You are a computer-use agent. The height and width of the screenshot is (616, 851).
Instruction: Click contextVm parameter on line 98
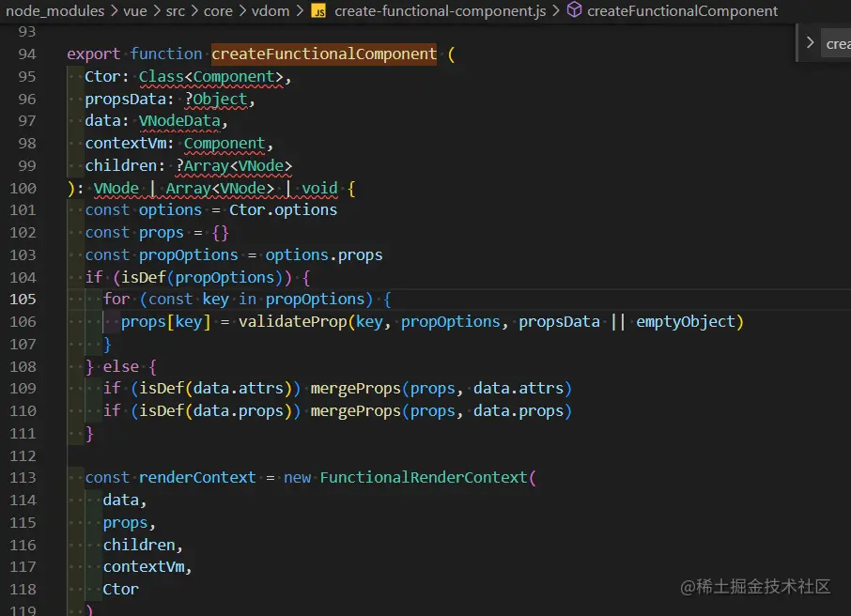(125, 144)
